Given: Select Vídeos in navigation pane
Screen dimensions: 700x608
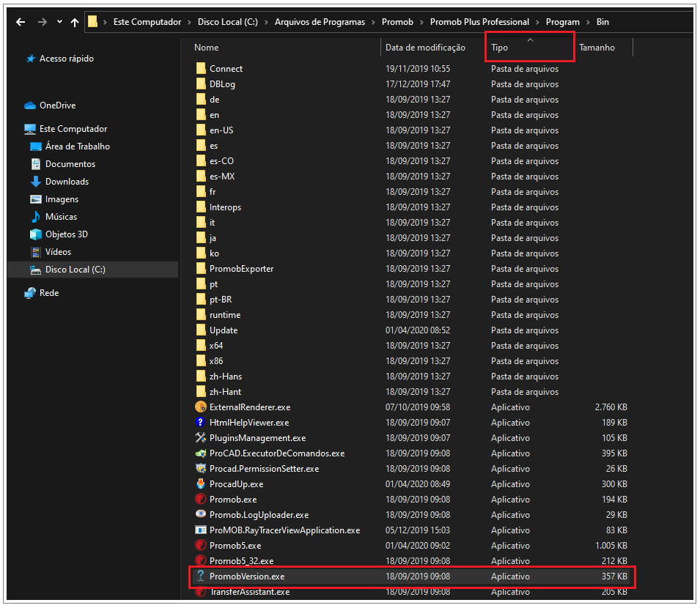Looking at the screenshot, I should 58,252.
